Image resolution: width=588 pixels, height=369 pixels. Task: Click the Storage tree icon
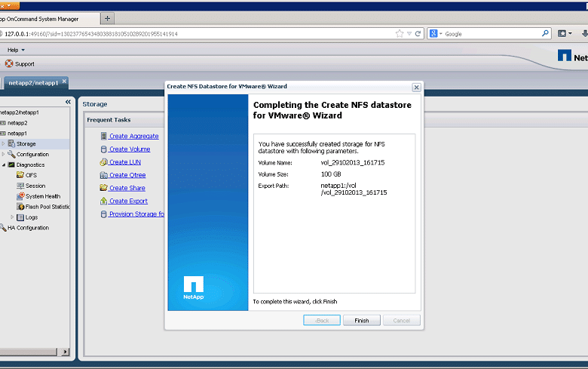pos(11,143)
